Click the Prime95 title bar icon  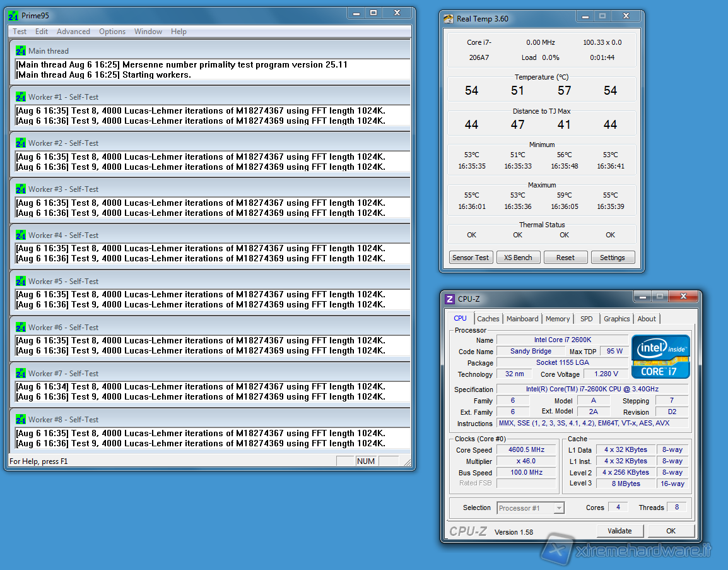(x=13, y=16)
